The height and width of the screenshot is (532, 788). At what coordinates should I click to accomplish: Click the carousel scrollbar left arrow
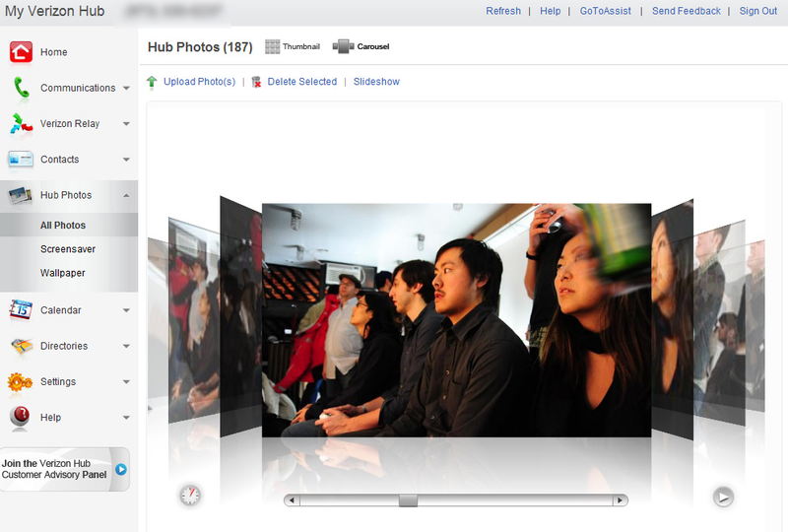pos(292,500)
